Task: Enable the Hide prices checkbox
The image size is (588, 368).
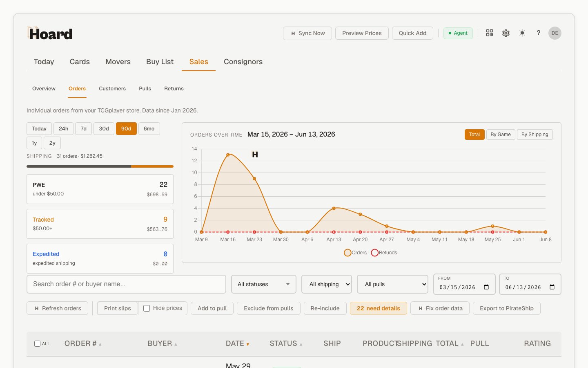Action: [147, 308]
